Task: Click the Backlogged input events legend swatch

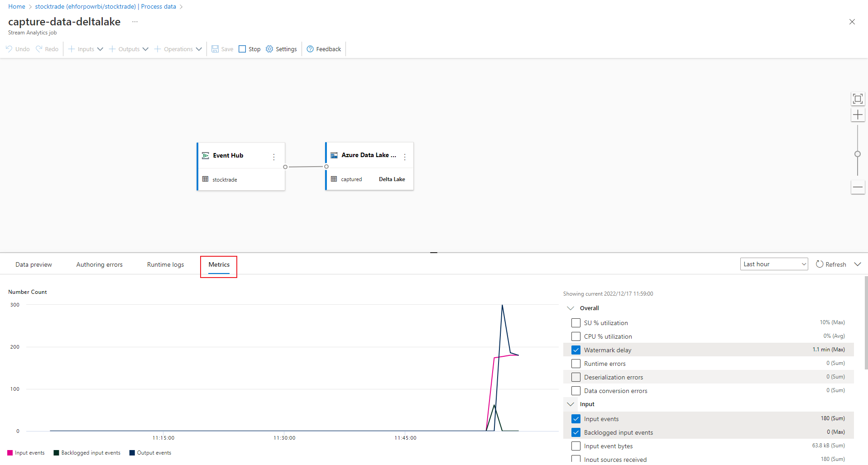Action: coord(56,453)
